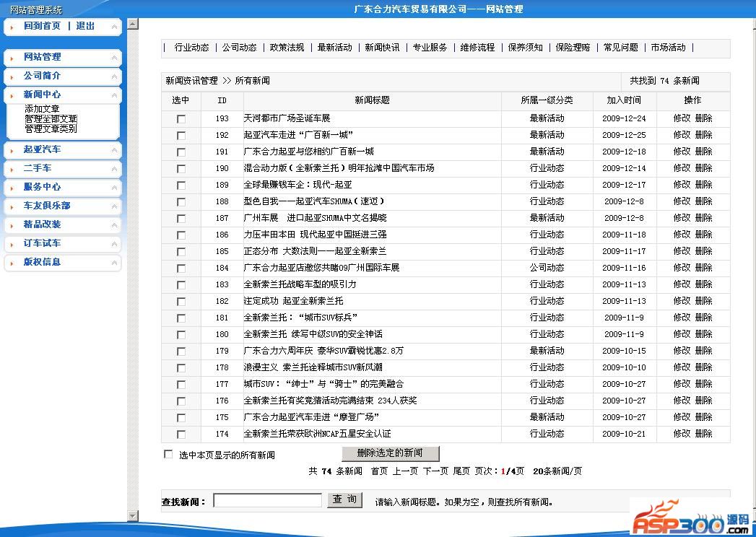The height and width of the screenshot is (537, 756).
Task: Open the 维修流程 category tab
Action: [x=477, y=48]
